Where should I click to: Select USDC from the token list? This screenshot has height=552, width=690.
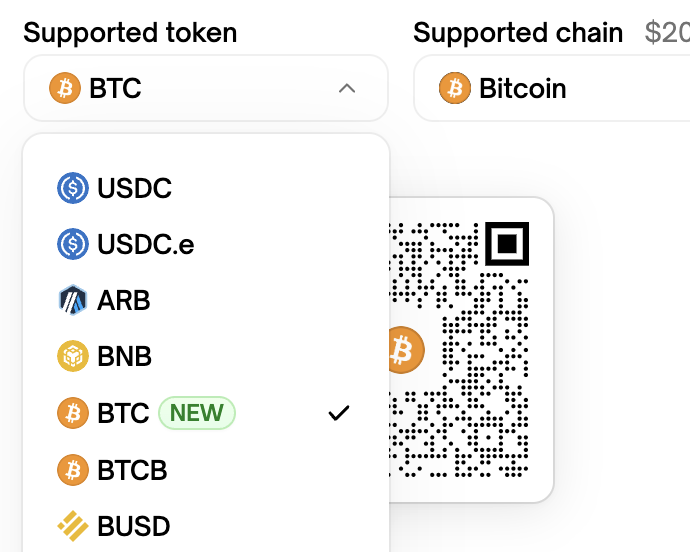click(135, 188)
